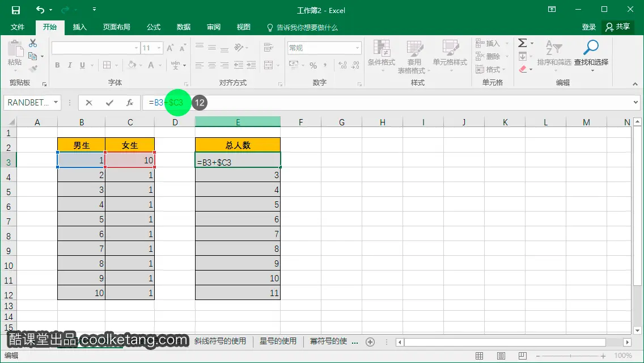This screenshot has width=644, height=363.
Task: Click the 女生 header cell
Action: (x=130, y=145)
